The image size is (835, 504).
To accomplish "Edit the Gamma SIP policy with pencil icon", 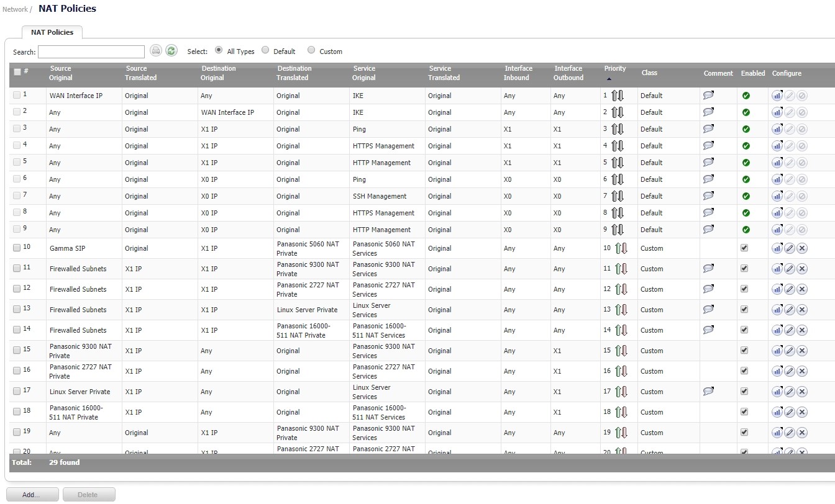I will (790, 248).
